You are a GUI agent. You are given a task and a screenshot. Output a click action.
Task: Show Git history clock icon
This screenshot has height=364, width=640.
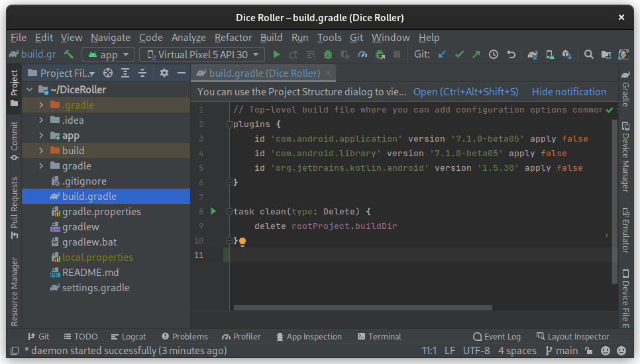[x=494, y=54]
